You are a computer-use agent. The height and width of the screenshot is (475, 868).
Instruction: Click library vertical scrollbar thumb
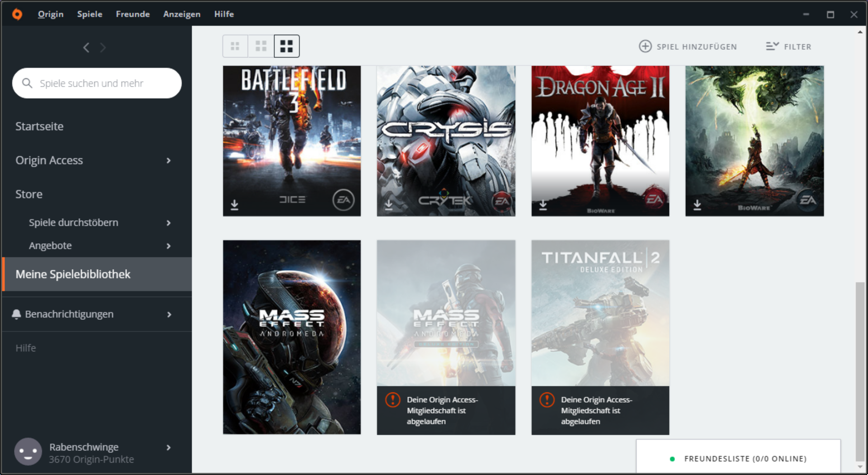[x=860, y=372]
